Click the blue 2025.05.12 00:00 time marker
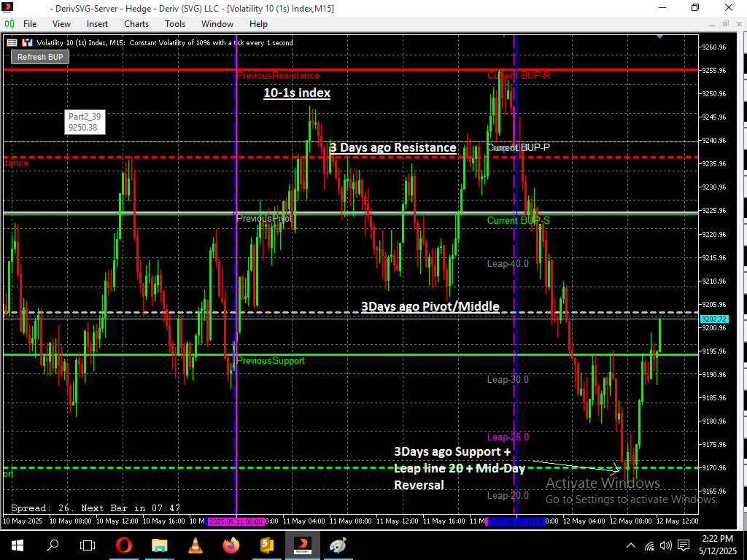 [x=515, y=521]
